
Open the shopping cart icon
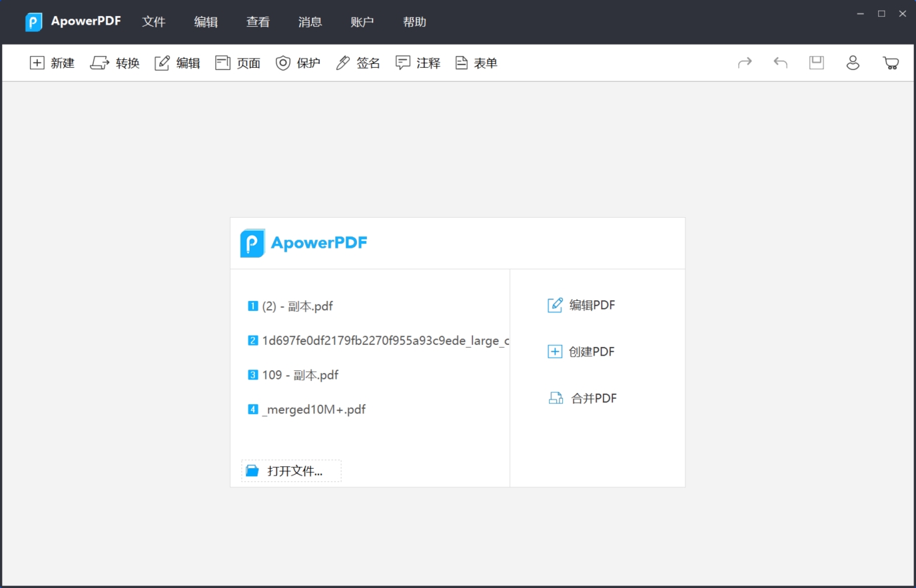891,63
